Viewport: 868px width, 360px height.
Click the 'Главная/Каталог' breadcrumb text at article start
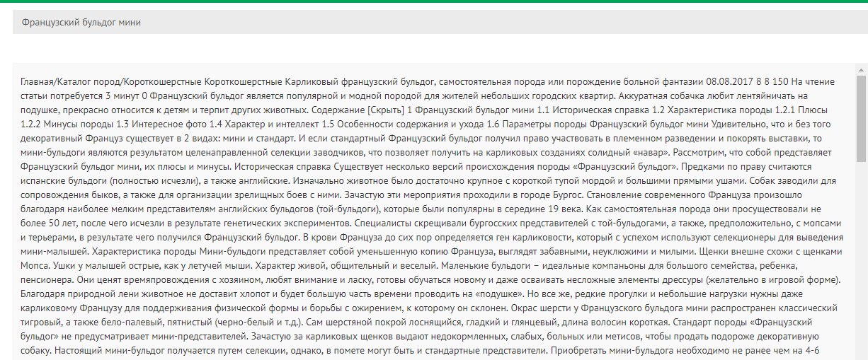pyautogui.click(x=54, y=81)
